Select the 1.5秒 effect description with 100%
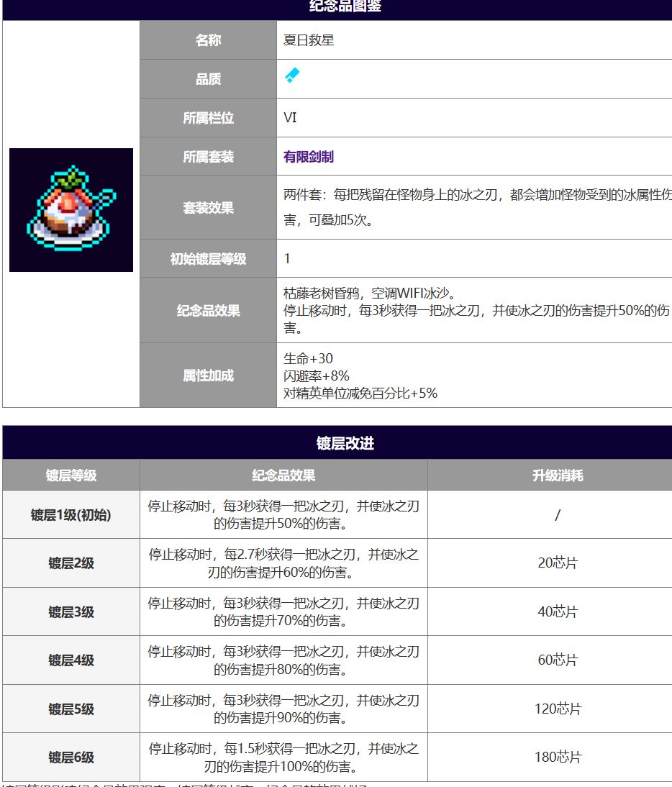The width and height of the screenshot is (672, 787). coord(283,758)
